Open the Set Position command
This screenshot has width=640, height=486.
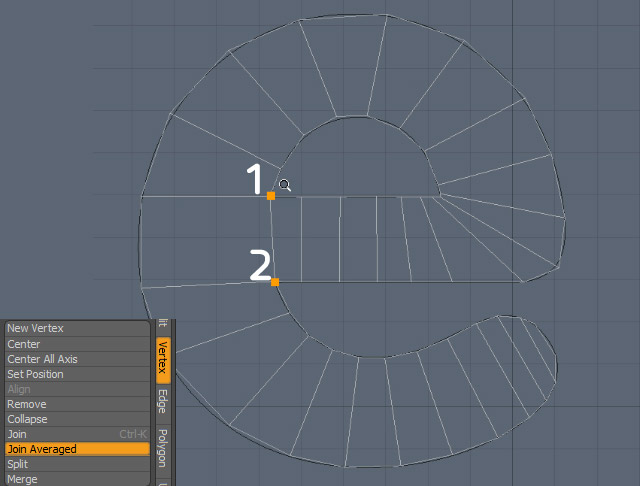pyautogui.click(x=78, y=374)
